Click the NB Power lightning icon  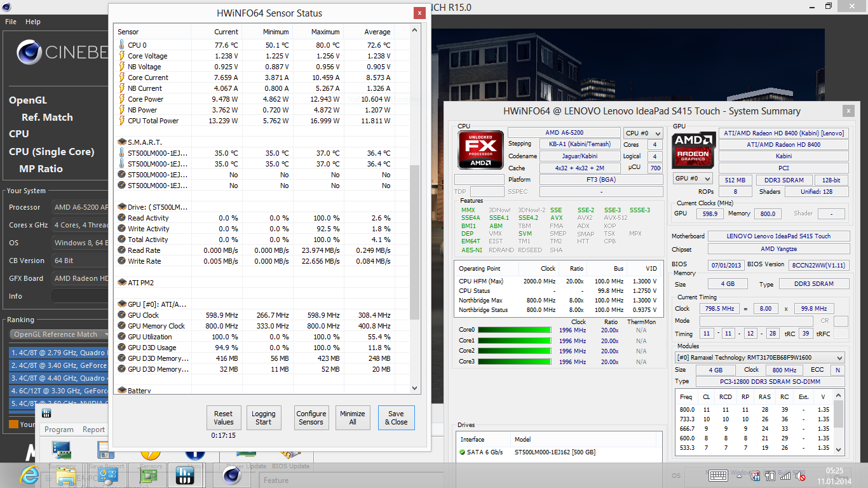point(122,110)
